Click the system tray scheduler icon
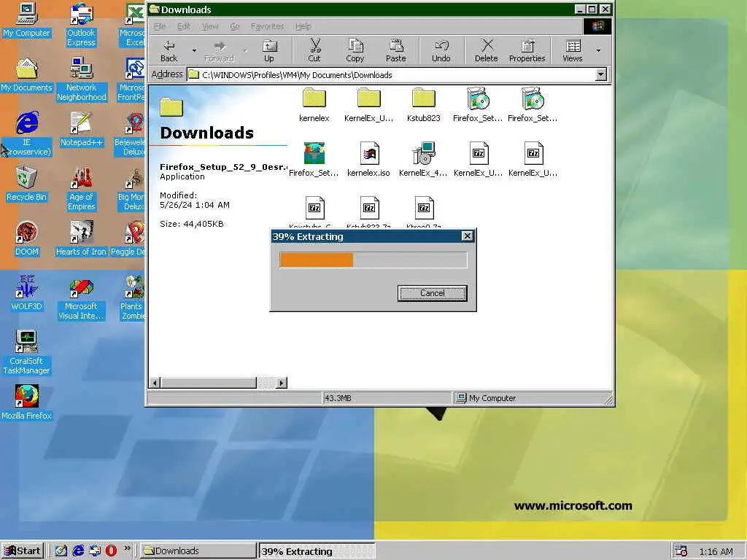 point(681,551)
